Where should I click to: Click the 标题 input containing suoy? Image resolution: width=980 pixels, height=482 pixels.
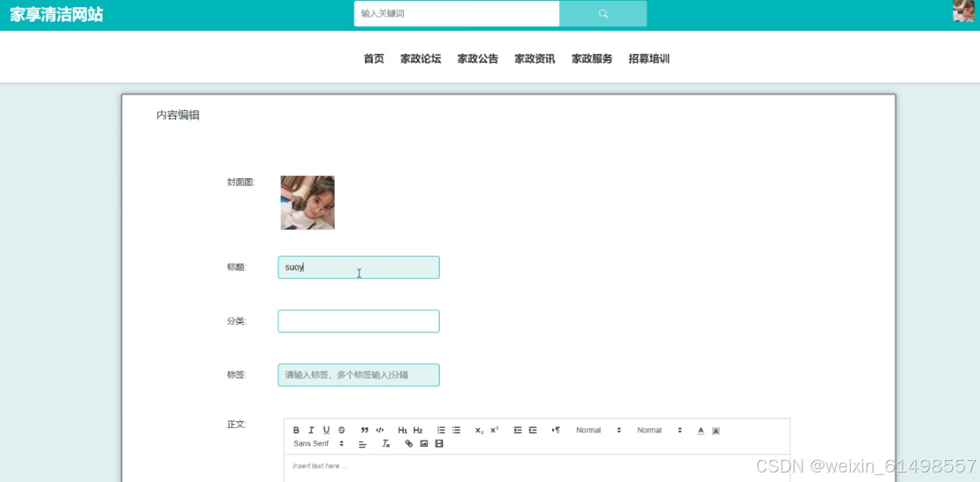[x=359, y=267]
